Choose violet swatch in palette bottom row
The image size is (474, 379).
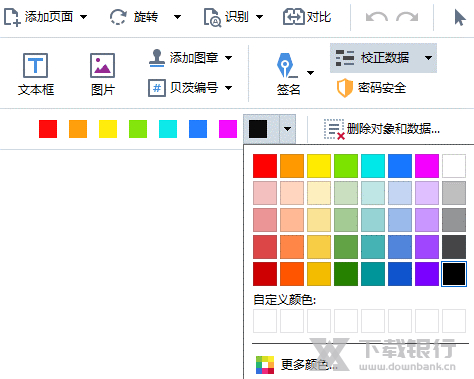pyautogui.click(x=427, y=274)
